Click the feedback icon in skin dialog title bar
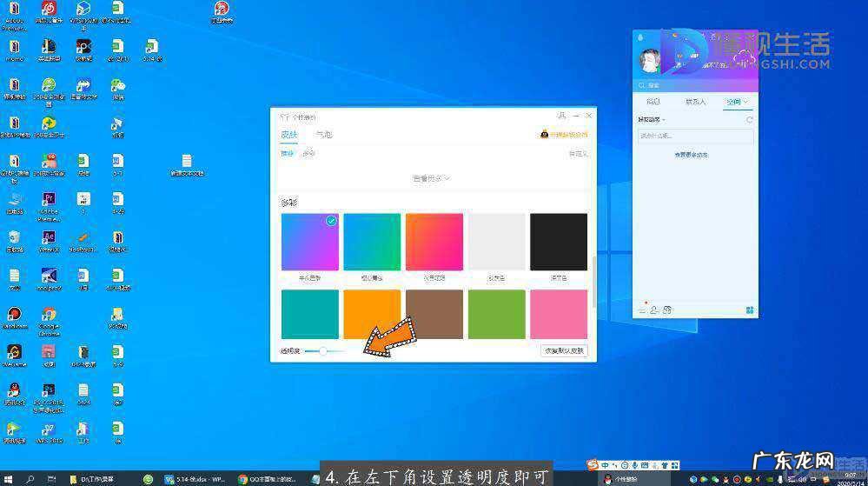The height and width of the screenshot is (486, 868). [x=561, y=116]
